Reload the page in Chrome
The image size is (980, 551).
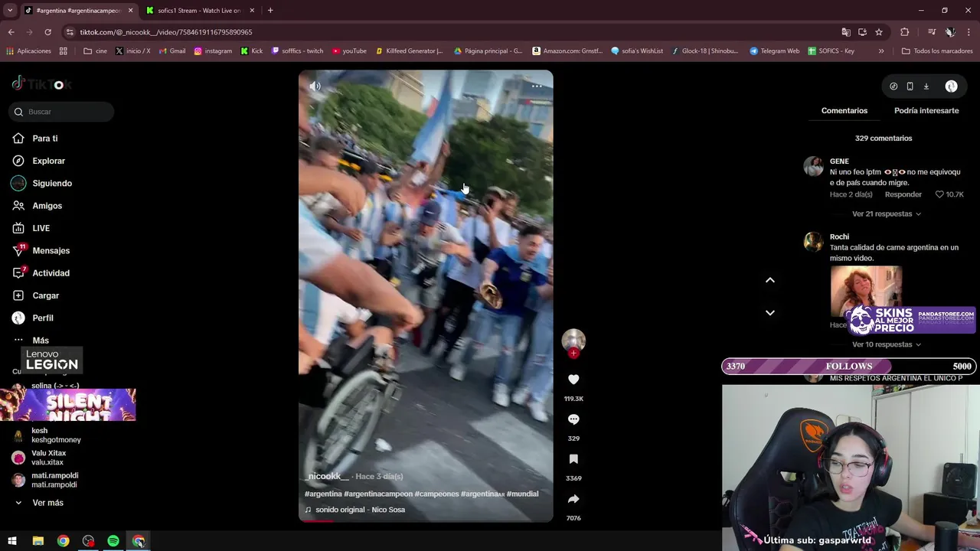coord(47,32)
